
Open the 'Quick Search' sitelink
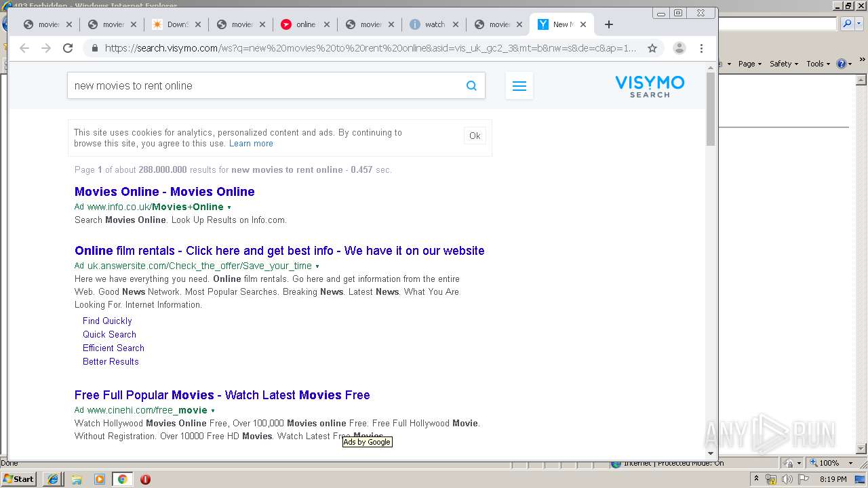(x=109, y=335)
